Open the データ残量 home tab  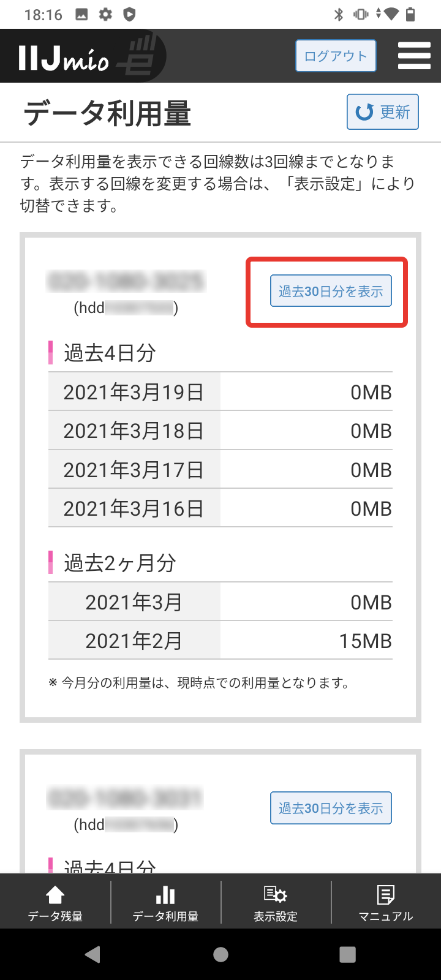tap(55, 903)
